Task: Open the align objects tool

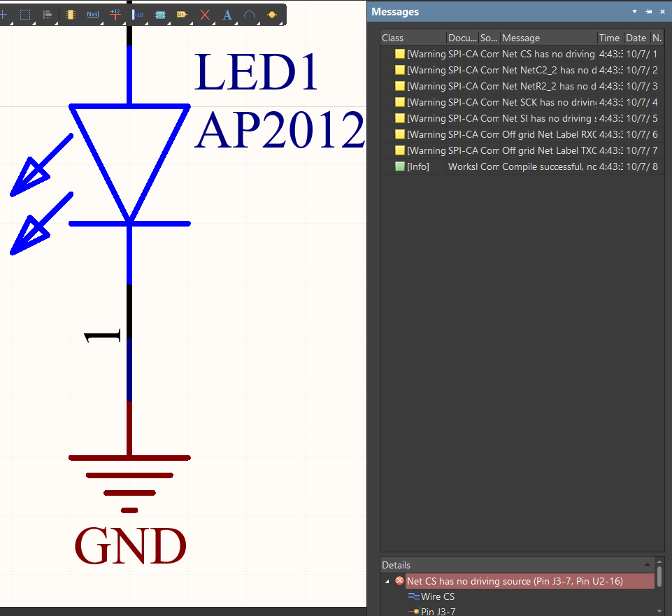Action: coord(48,15)
